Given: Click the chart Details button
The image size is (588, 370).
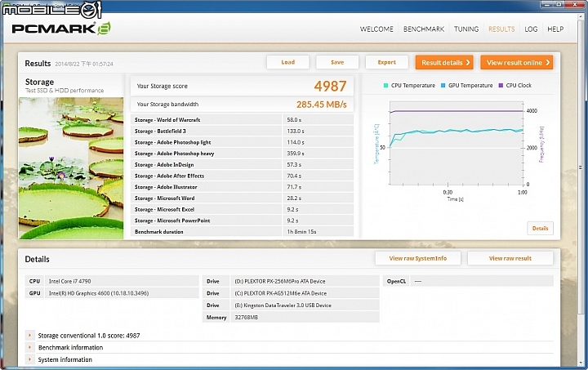Looking at the screenshot, I should click(x=540, y=229).
